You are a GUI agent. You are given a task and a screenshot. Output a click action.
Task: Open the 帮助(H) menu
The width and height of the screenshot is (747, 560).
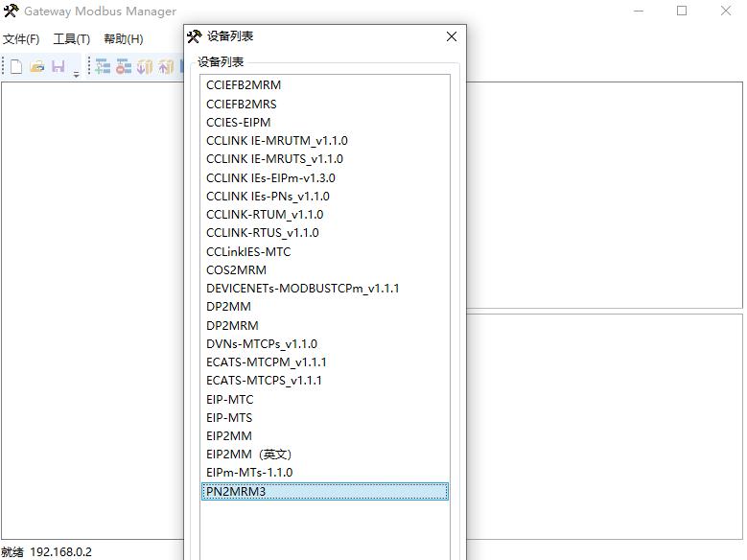pos(124,39)
